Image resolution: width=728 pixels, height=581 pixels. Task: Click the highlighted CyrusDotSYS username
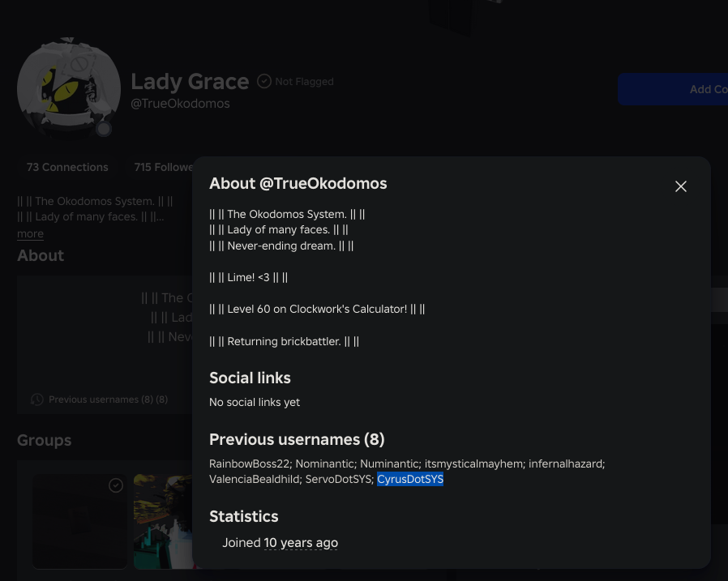[410, 479]
